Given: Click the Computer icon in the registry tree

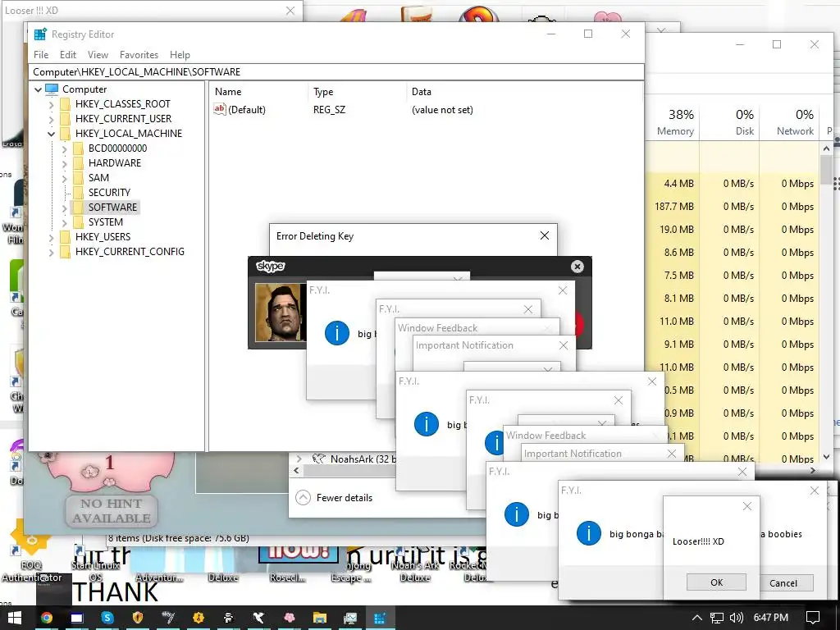Looking at the screenshot, I should pos(52,89).
